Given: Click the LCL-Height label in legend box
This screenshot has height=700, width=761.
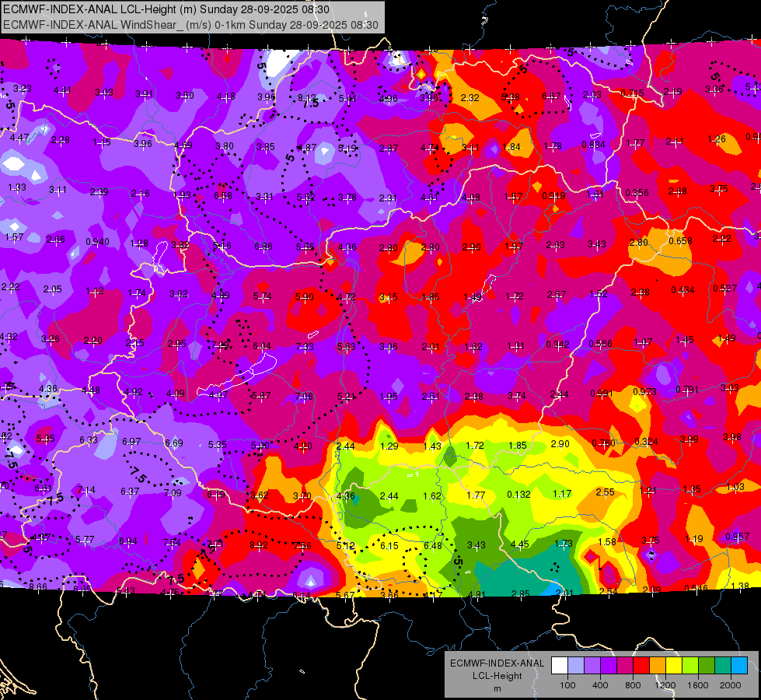Looking at the screenshot, I should (x=497, y=676).
